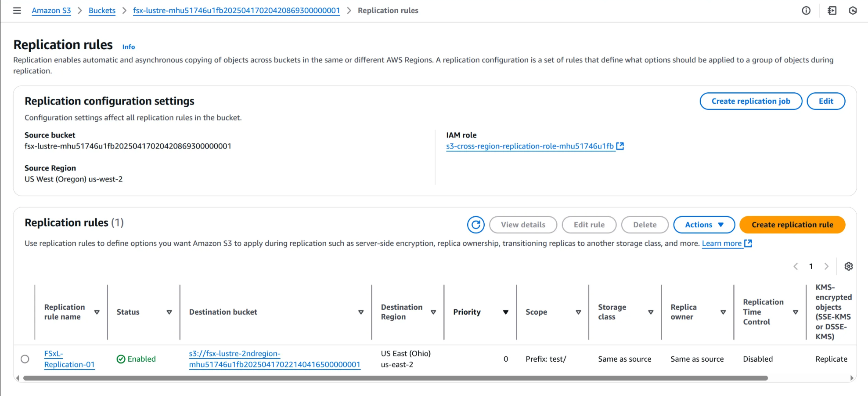Click the priority value 0
868x396 pixels.
506,359
